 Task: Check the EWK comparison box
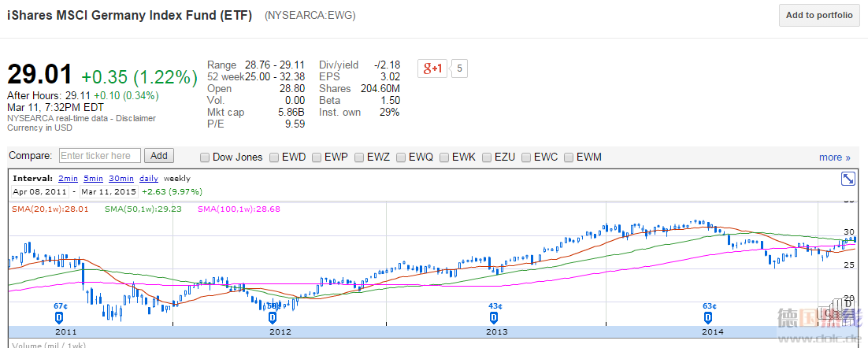click(x=444, y=157)
